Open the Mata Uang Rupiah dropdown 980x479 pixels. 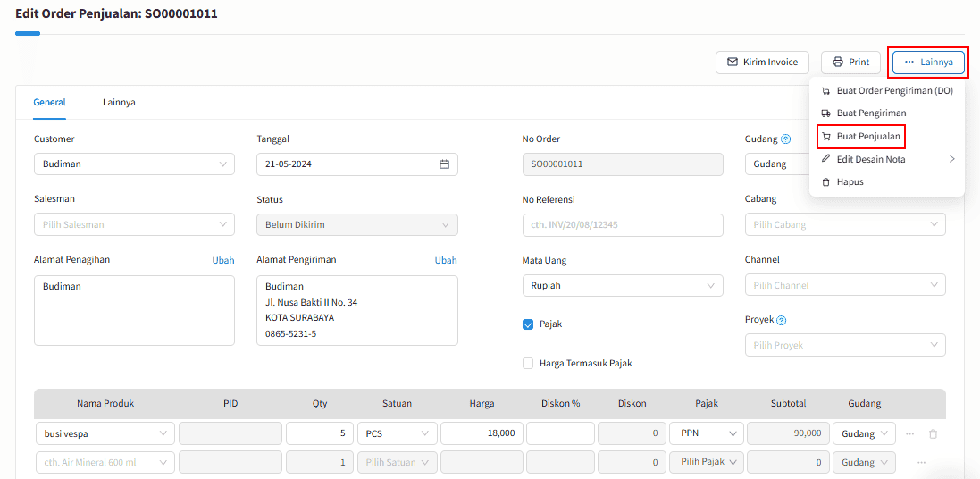tap(623, 285)
